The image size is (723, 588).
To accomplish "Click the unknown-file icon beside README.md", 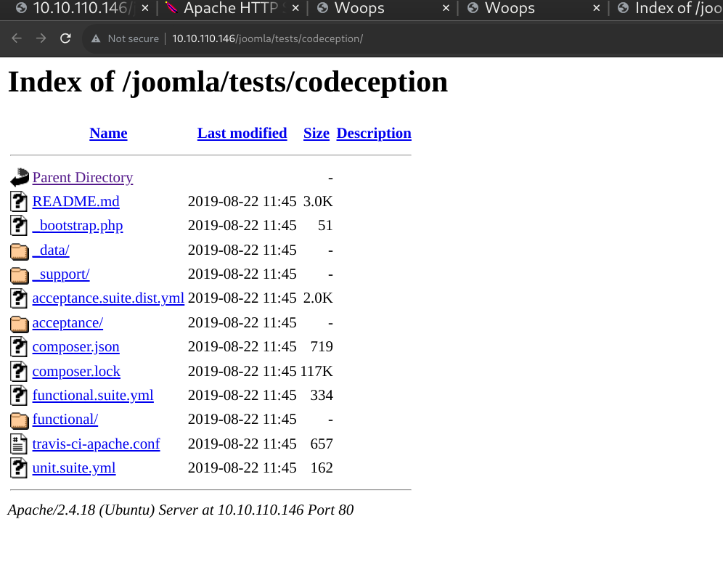I will click(20, 202).
